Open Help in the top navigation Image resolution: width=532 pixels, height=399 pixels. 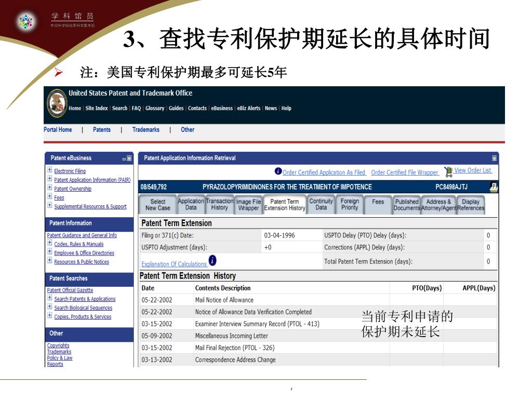286,108
